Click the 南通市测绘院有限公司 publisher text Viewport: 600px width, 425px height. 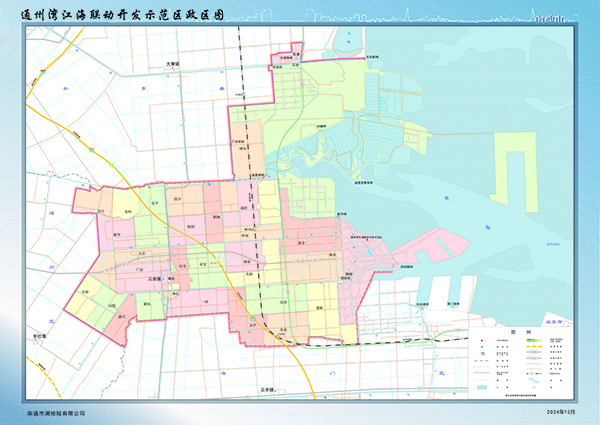coord(58,412)
